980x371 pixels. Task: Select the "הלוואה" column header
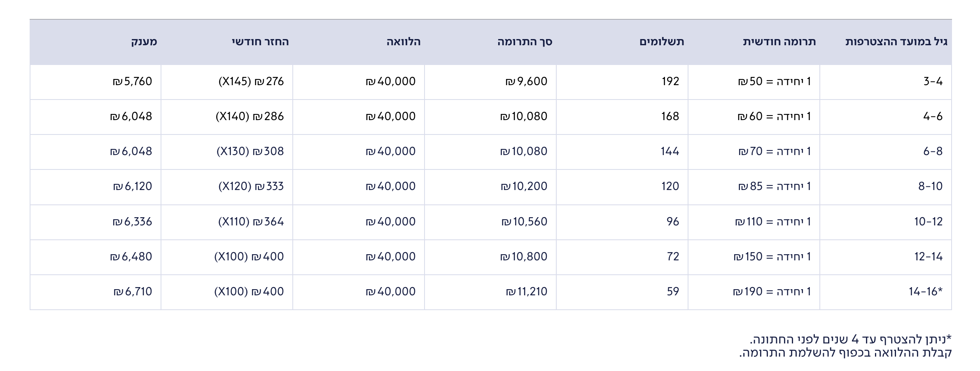(404, 42)
